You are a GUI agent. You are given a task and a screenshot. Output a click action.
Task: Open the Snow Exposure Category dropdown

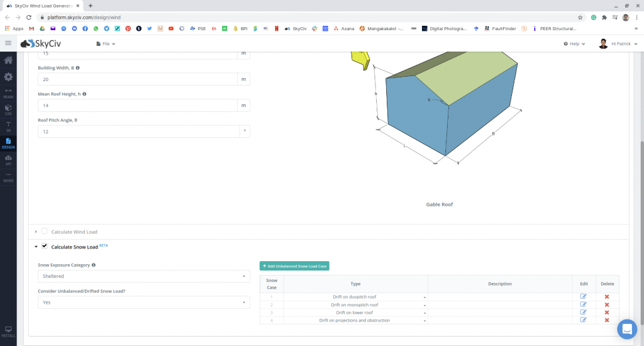(x=144, y=276)
